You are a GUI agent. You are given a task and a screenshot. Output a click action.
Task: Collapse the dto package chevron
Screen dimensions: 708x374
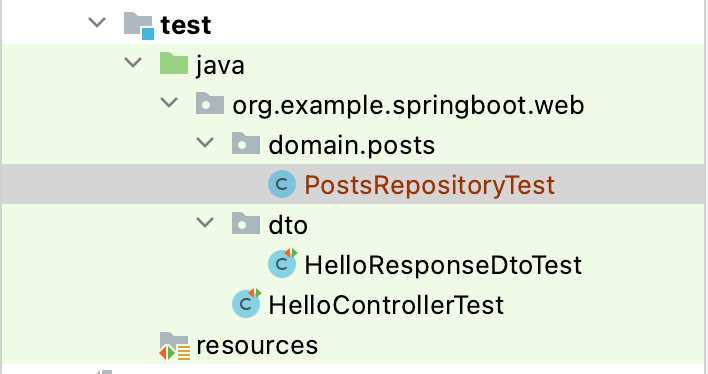(x=205, y=222)
